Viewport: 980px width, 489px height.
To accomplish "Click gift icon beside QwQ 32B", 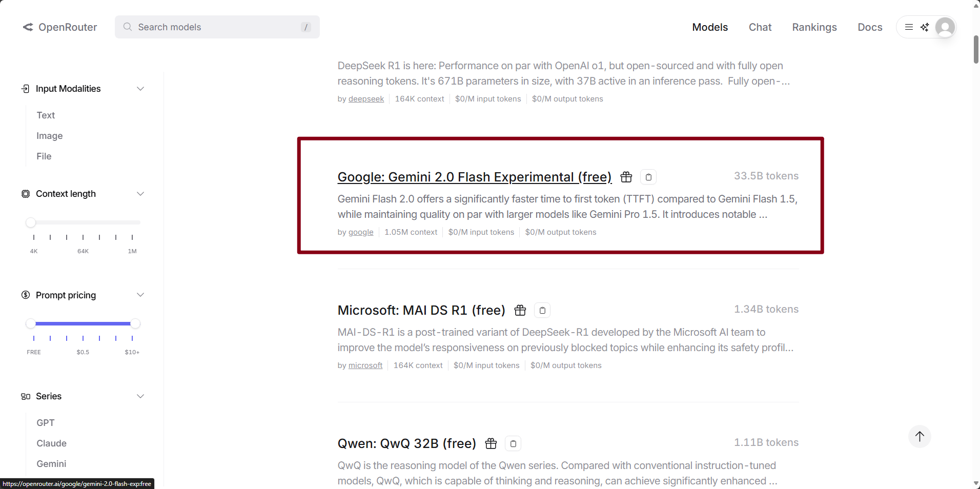I will tap(491, 443).
